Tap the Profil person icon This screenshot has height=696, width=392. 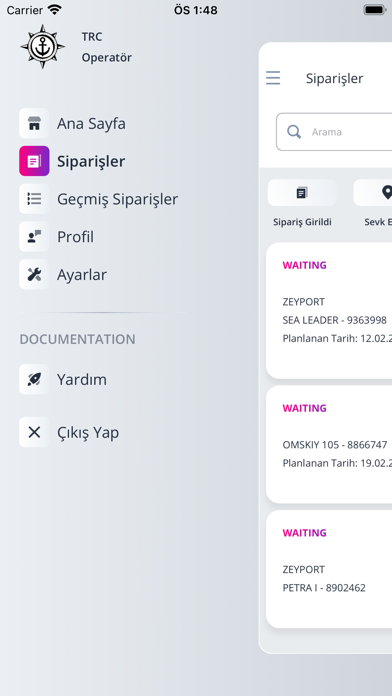tap(34, 237)
